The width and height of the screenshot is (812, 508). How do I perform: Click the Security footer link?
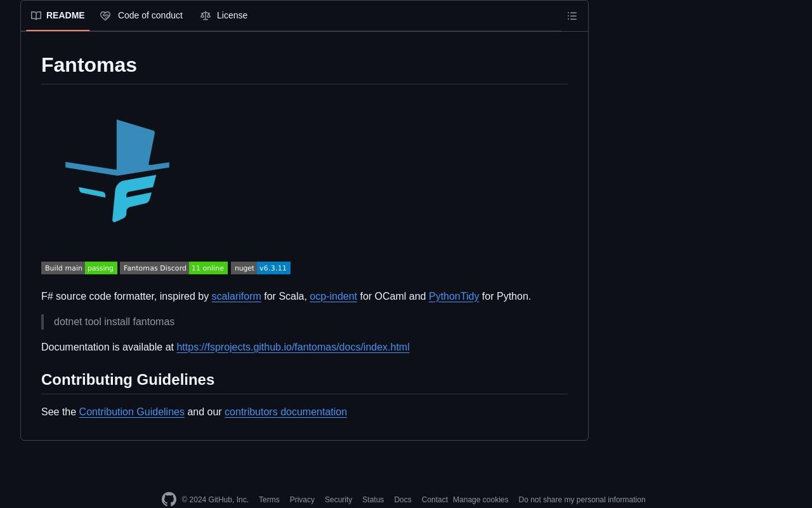(x=338, y=500)
